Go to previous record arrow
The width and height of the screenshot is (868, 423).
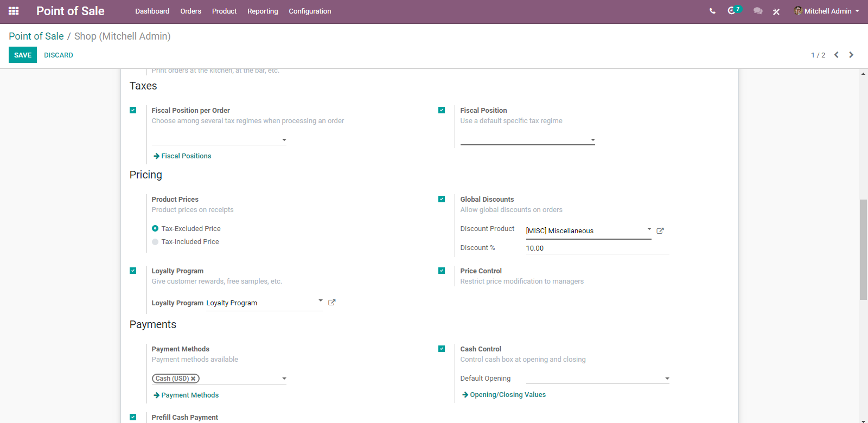click(x=837, y=55)
